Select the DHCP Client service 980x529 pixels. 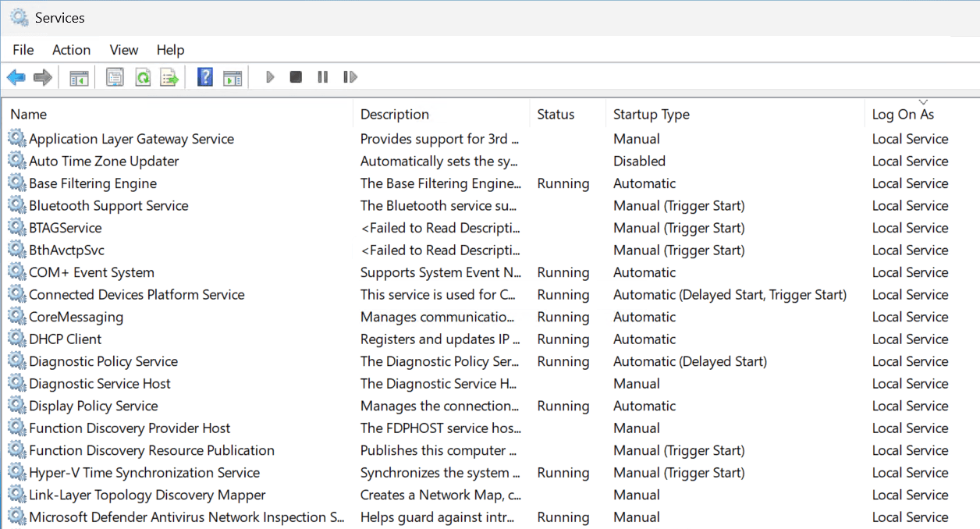66,339
